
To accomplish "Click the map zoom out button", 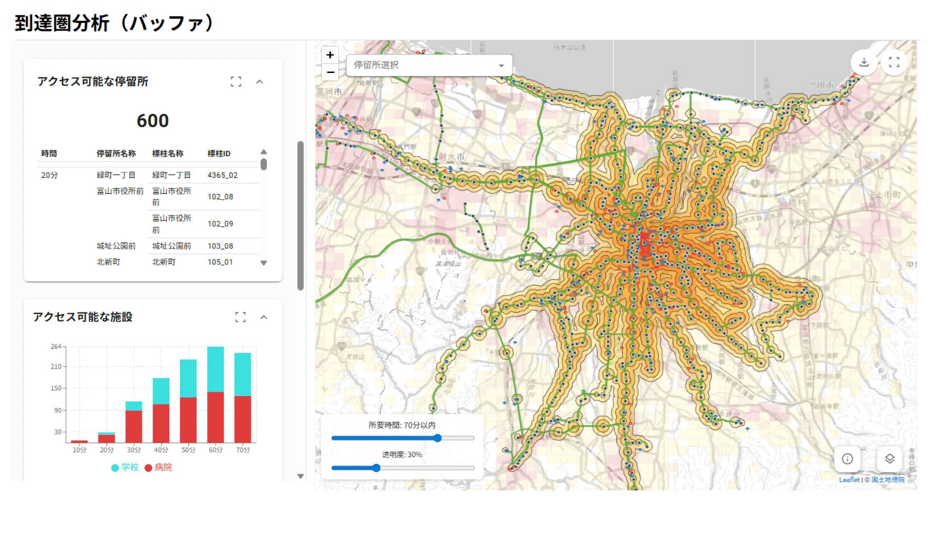I will point(330,72).
